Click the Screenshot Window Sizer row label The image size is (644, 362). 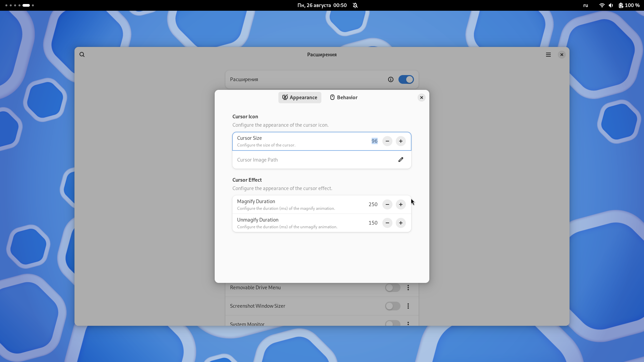pyautogui.click(x=258, y=306)
